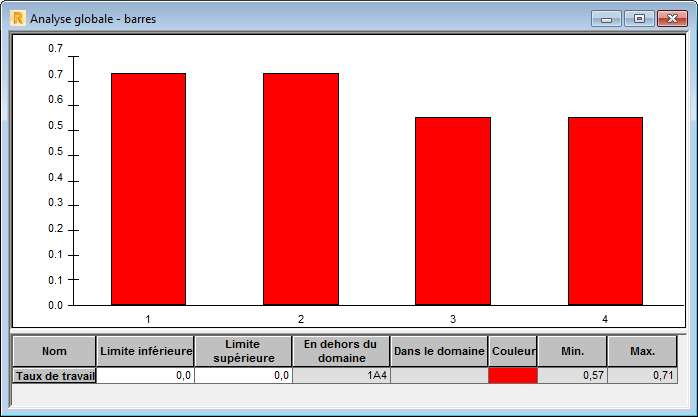This screenshot has height=417, width=698.
Task: Close the Analyse globale - barres window
Action: click(672, 19)
